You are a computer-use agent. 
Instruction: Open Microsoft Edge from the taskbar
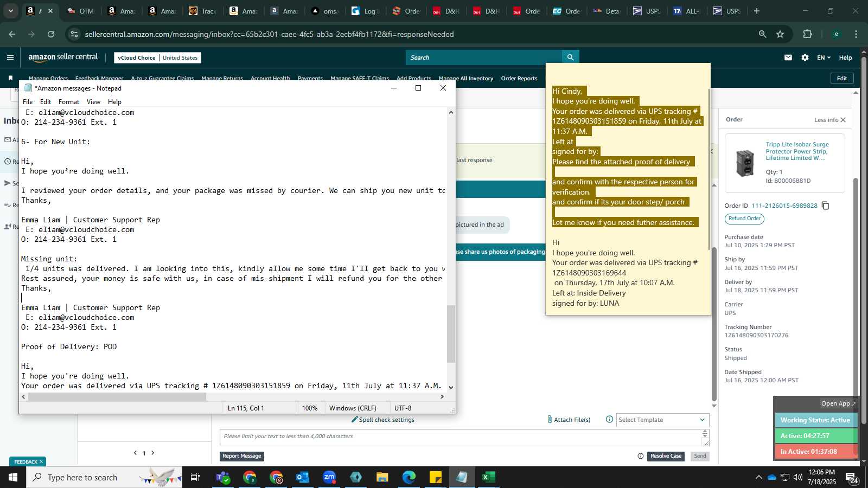[409, 477]
